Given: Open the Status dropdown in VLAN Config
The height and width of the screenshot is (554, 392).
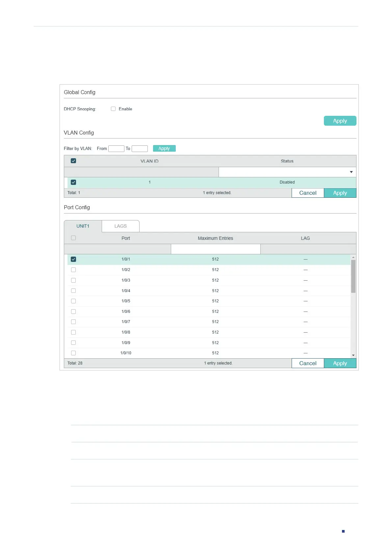Looking at the screenshot, I should tap(287, 172).
